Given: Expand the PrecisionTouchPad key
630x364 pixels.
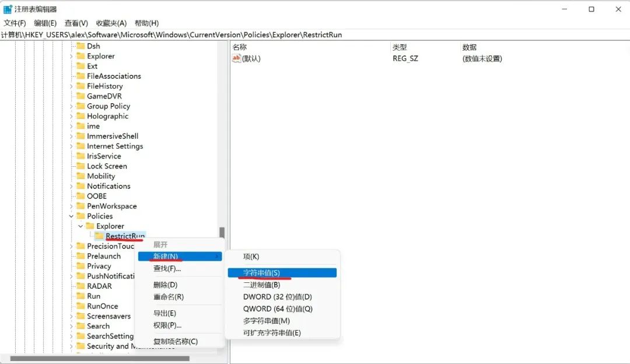Looking at the screenshot, I should [x=72, y=246].
